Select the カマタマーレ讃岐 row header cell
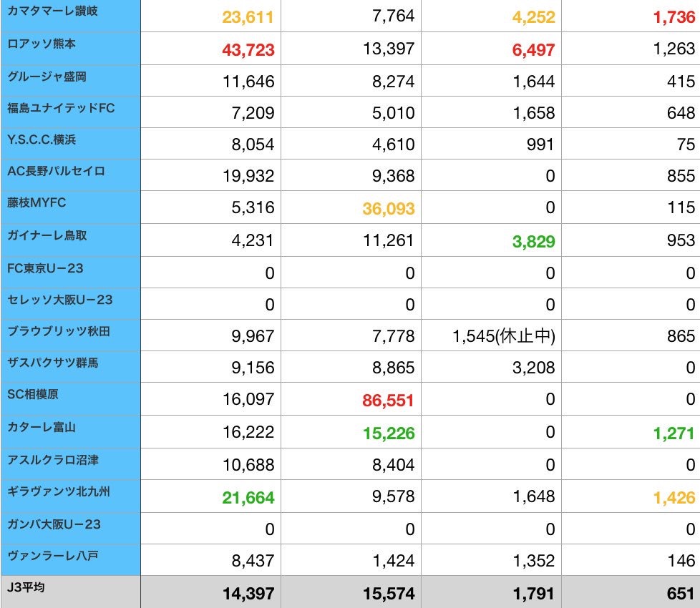Screen dimensions: 700x608 click(x=70, y=16)
